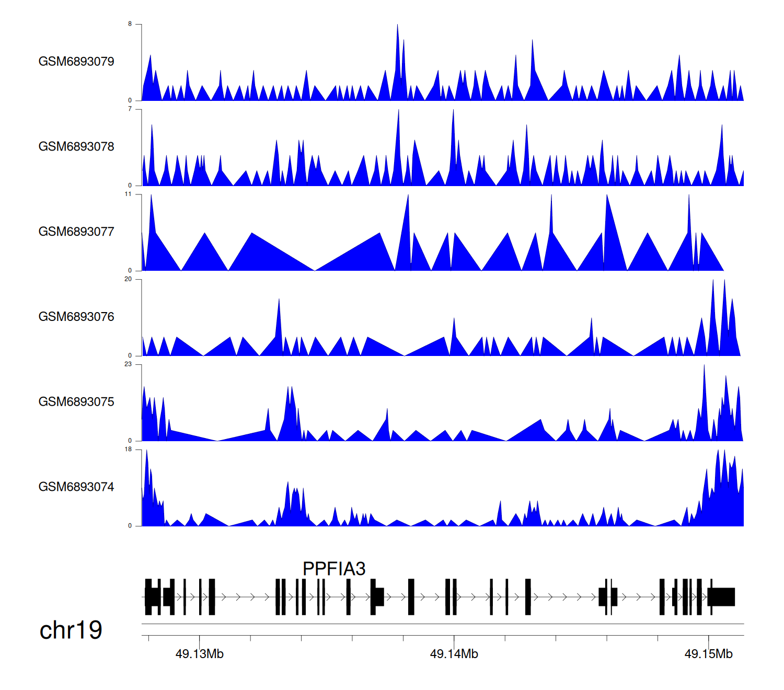
Task: Click the leftmost exon block of PPFIA3
Action: click(148, 597)
